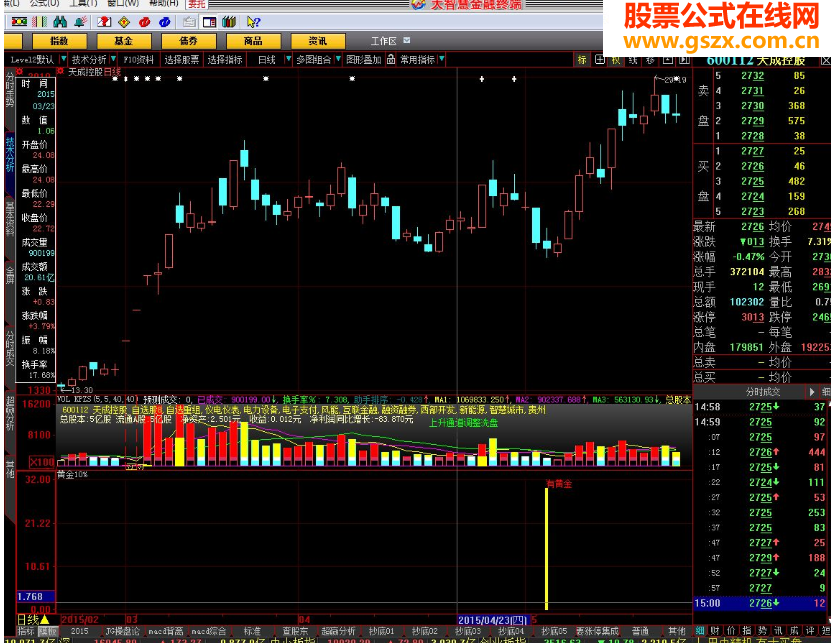Click the yellow 擒黄金 signal bar
This screenshot has height=643, width=831.
click(546, 549)
